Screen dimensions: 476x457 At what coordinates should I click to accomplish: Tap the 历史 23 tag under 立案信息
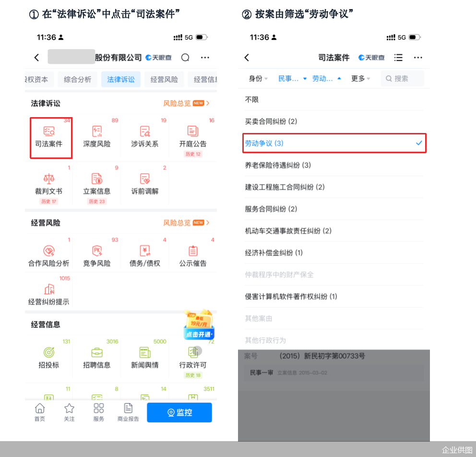pos(97,201)
